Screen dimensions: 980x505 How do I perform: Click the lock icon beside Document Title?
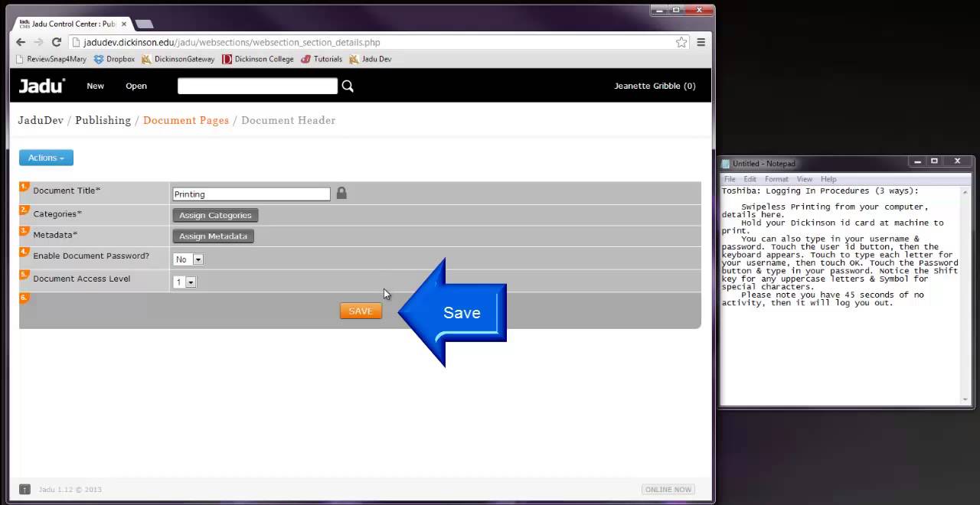coord(341,194)
